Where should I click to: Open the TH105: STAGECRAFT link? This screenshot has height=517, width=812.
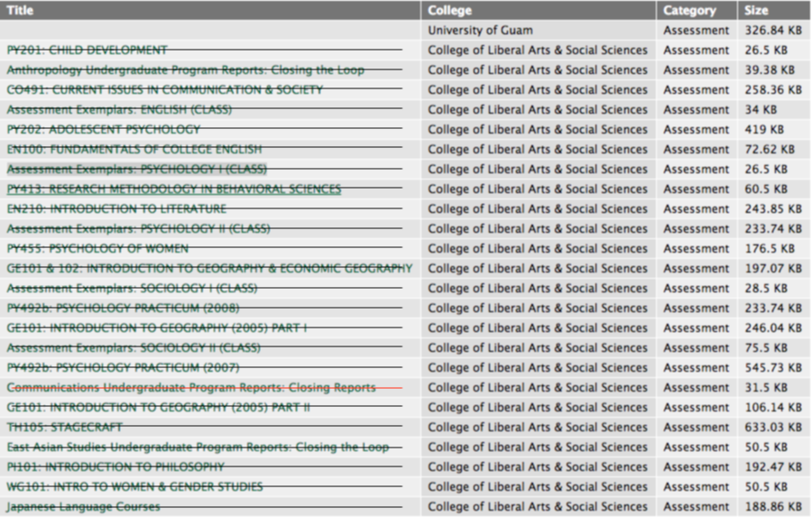[x=65, y=428]
